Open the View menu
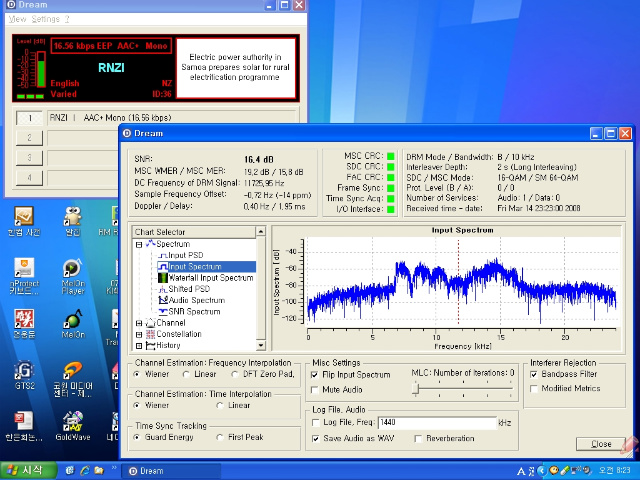The height and width of the screenshot is (480, 640). [x=17, y=19]
